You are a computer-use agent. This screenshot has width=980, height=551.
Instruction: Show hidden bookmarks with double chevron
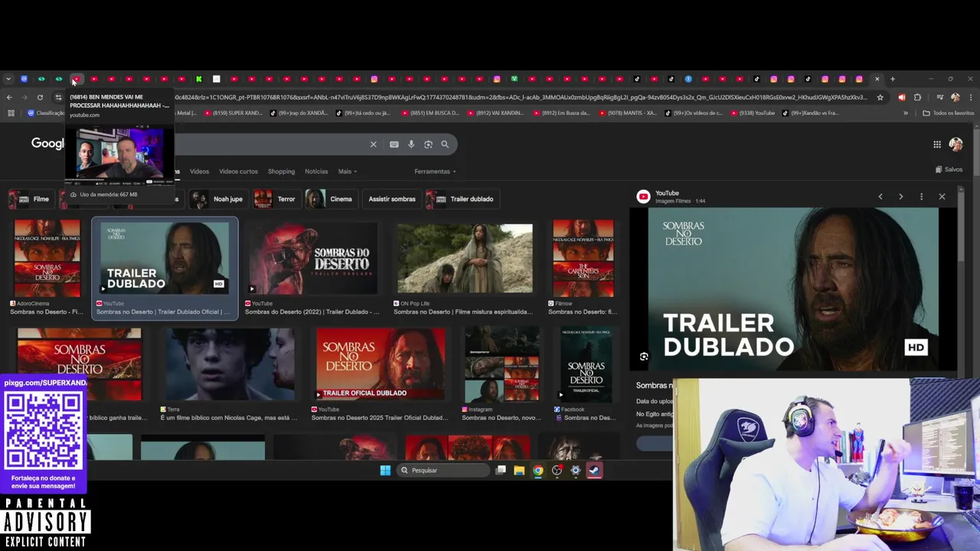click(905, 113)
